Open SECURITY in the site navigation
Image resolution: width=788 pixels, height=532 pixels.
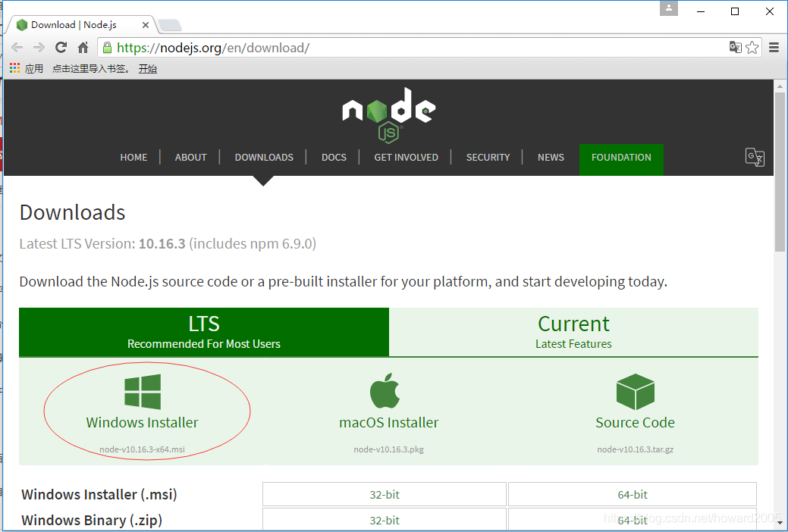tap(488, 157)
